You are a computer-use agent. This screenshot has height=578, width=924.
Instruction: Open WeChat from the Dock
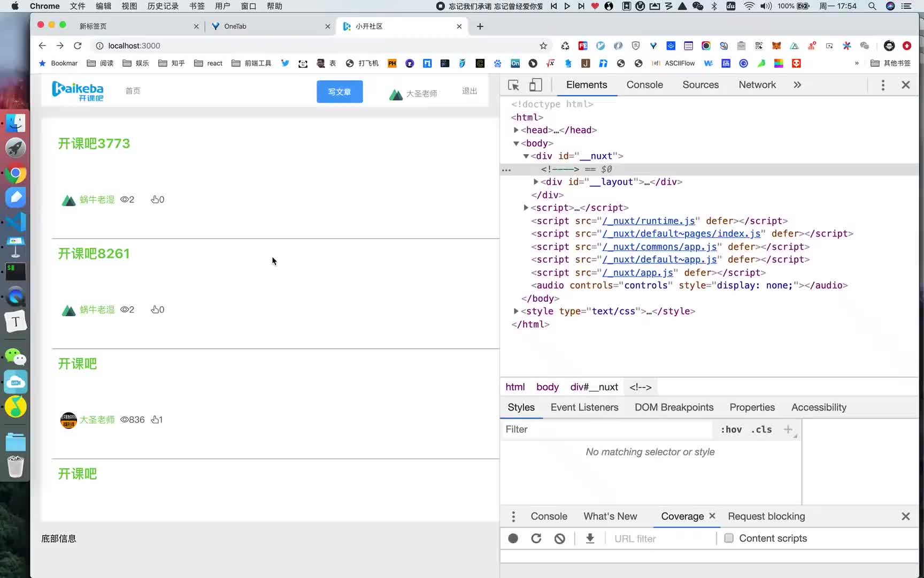16,356
